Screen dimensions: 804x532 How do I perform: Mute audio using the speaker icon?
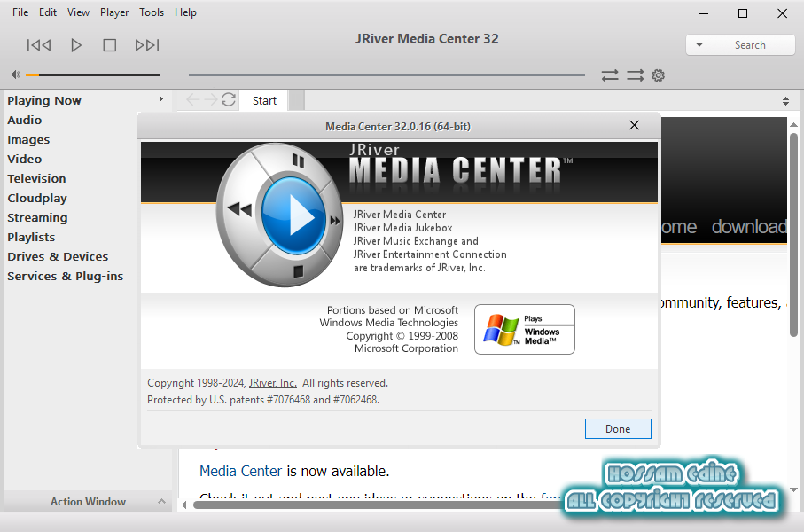pyautogui.click(x=16, y=74)
